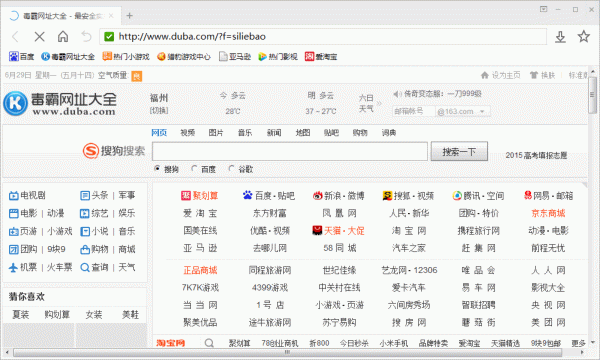Select the 搜狗 search engine radio
The height and width of the screenshot is (360, 600).
tap(157, 169)
